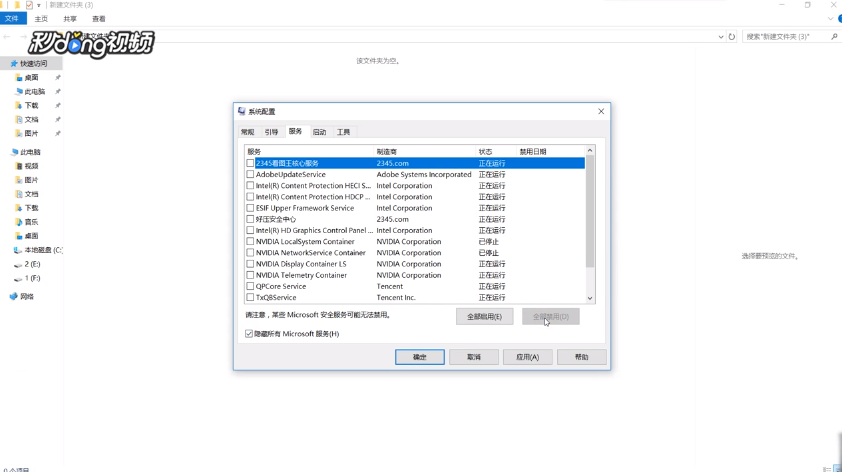
Task: Select Intel(R) Content Protection HDCP row
Action: [415, 197]
